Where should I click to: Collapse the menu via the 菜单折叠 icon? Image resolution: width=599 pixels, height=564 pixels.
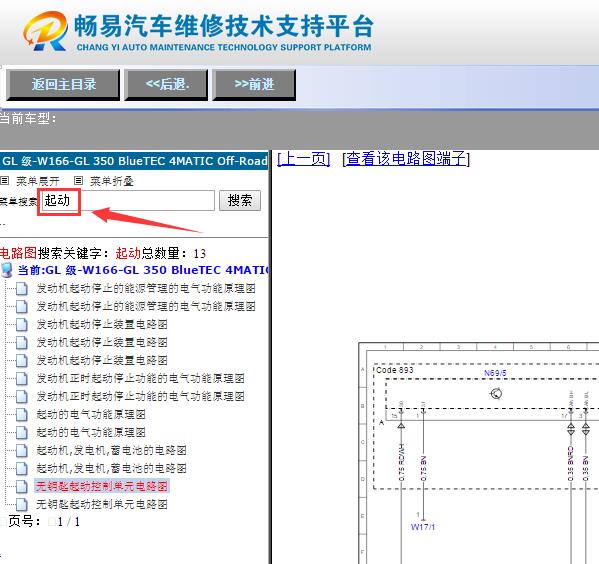[x=78, y=180]
